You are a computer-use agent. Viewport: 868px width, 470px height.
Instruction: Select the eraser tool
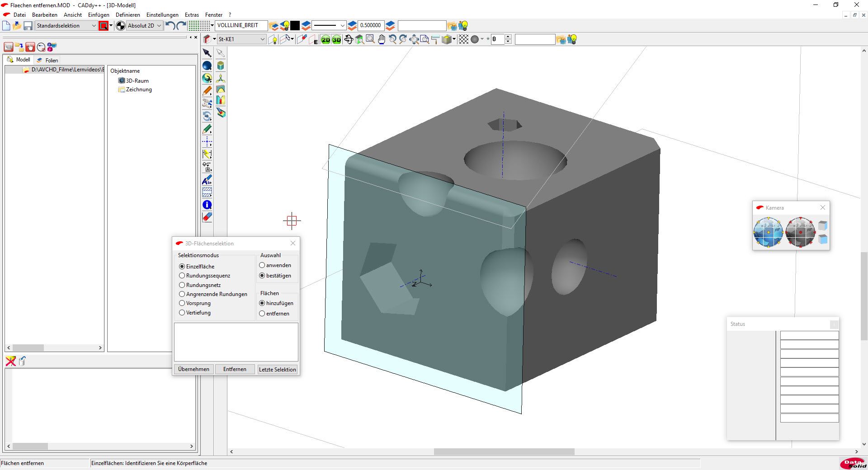coord(207,217)
